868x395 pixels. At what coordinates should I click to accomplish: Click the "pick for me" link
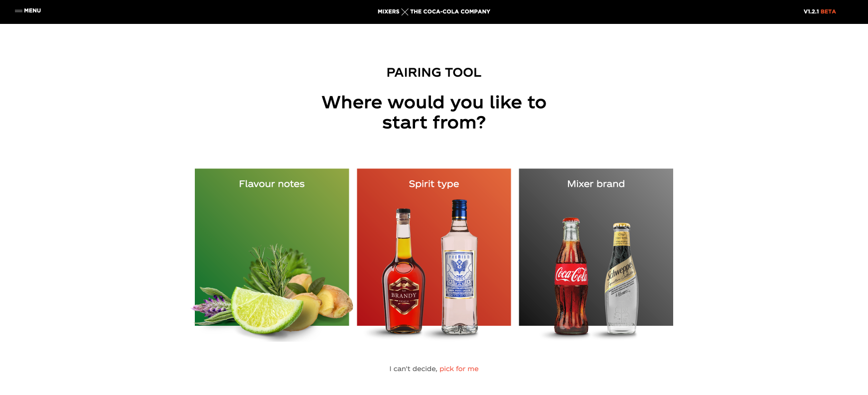point(459,369)
